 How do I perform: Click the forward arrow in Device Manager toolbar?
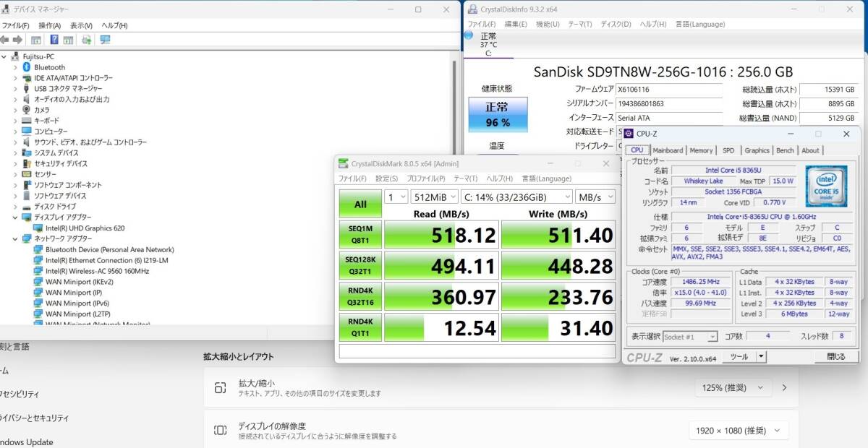[17, 40]
